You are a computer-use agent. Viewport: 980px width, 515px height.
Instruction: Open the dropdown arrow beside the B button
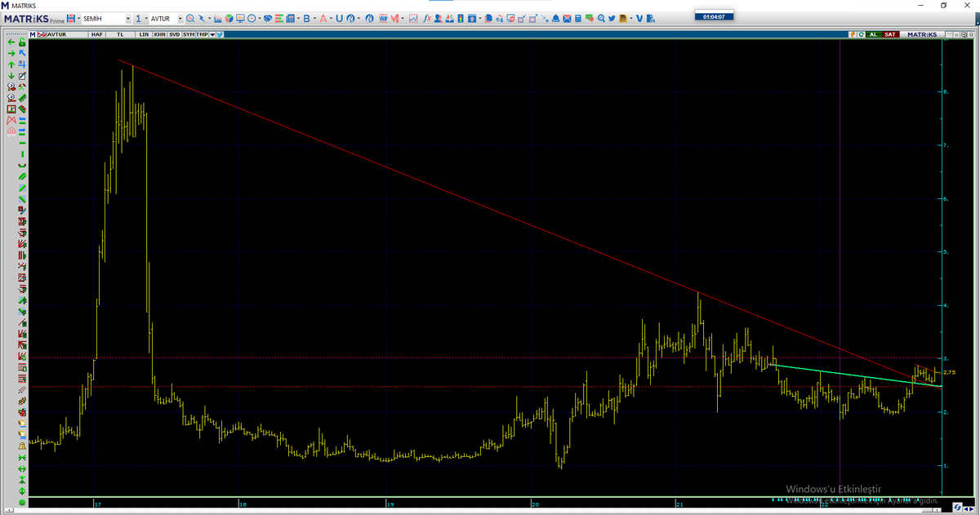(x=314, y=19)
